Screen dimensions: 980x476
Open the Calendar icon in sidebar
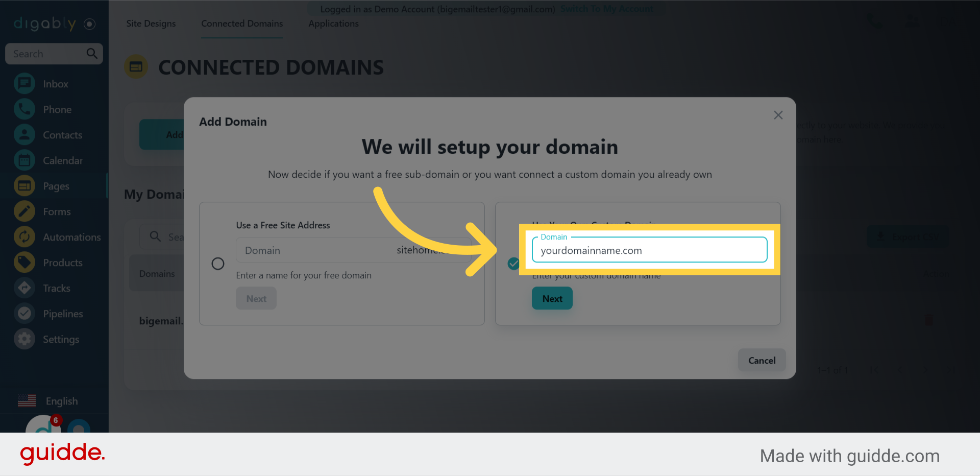(24, 160)
